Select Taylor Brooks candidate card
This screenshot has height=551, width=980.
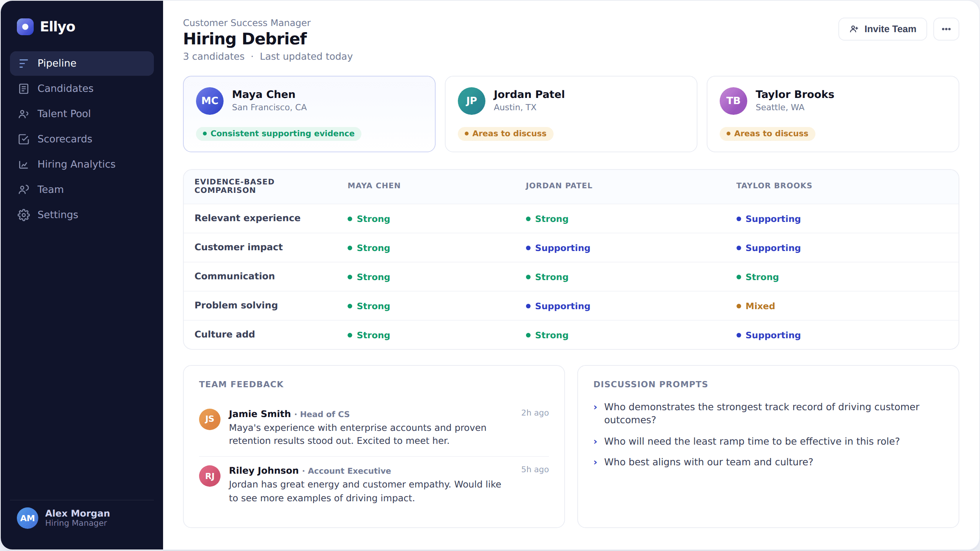click(833, 114)
